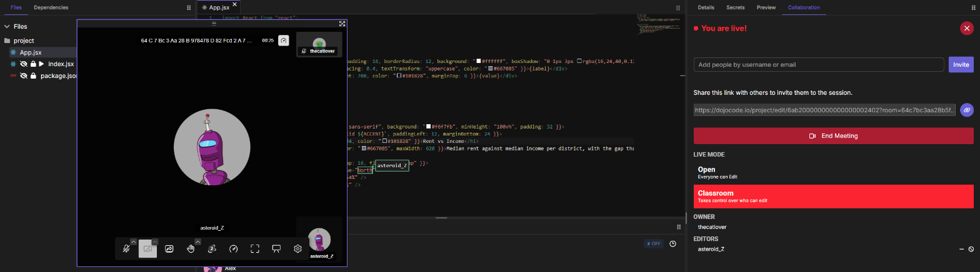This screenshot has width=980, height=272.
Task: Start screen sharing in the meeting toolbar
Action: (x=169, y=248)
